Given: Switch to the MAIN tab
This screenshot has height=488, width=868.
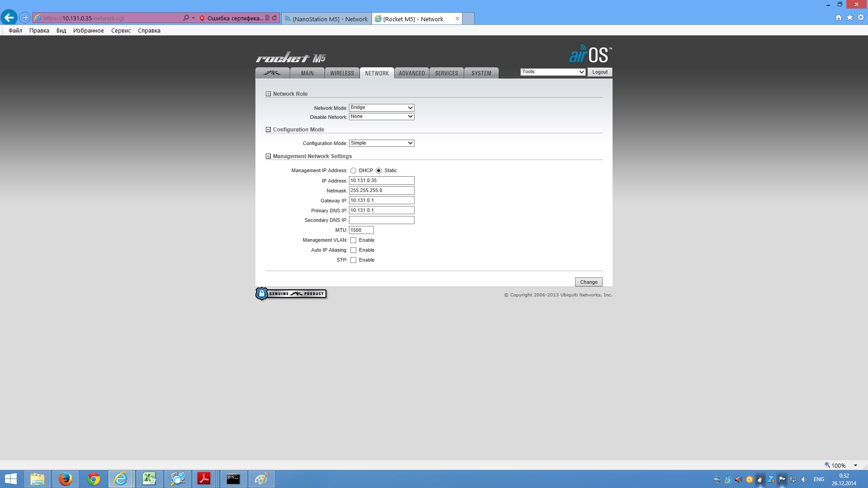Looking at the screenshot, I should (x=307, y=73).
